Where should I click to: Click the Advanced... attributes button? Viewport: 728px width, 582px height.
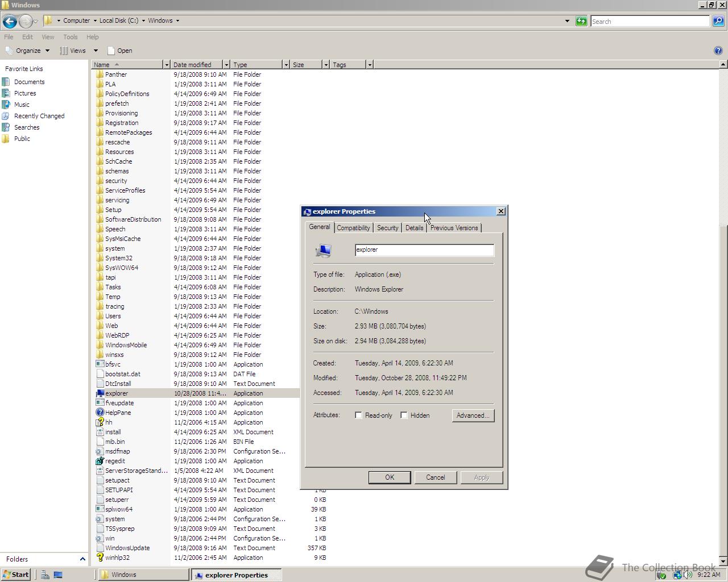pyautogui.click(x=473, y=415)
